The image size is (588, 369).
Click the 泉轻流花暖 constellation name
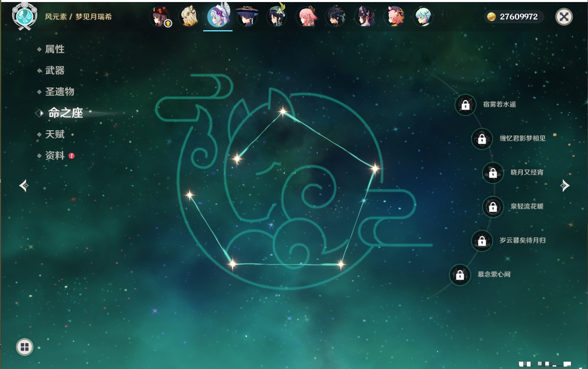click(x=527, y=206)
